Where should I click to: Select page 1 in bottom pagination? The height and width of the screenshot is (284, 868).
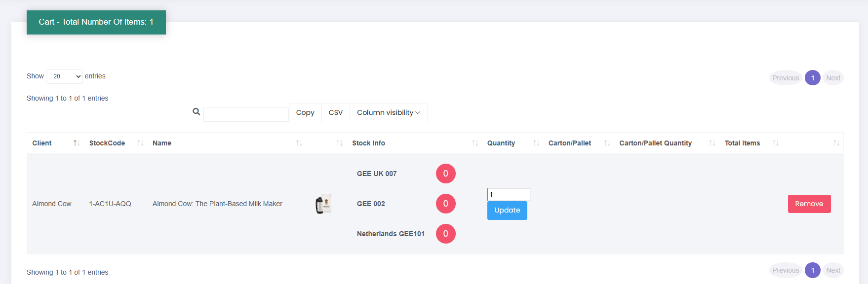pos(813,270)
